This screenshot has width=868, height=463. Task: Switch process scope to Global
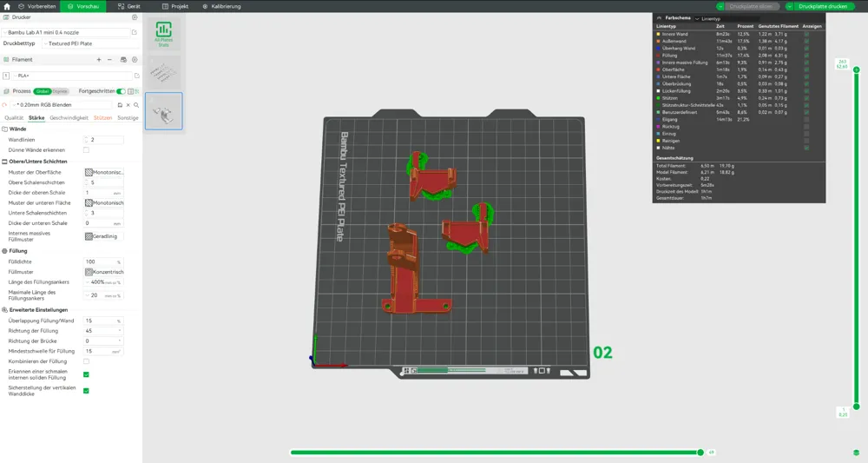(x=42, y=91)
